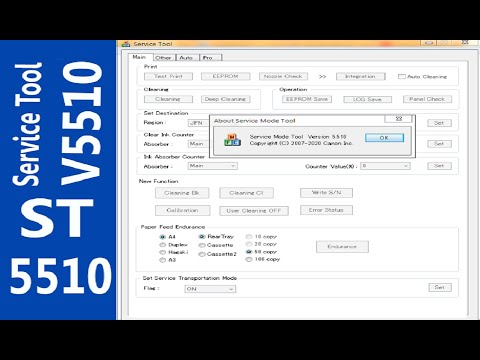
Task: Open the Counter Value(%) dropdown
Action: coord(386,166)
